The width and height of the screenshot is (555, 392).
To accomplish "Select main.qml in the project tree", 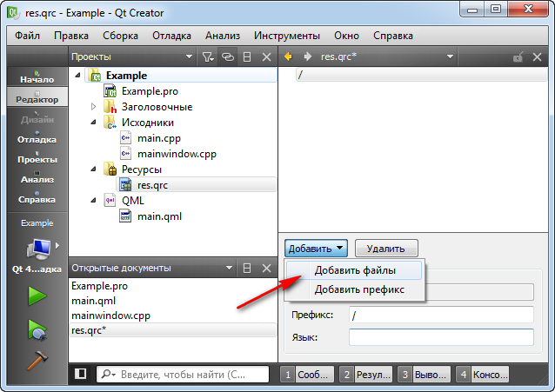I will tap(159, 216).
